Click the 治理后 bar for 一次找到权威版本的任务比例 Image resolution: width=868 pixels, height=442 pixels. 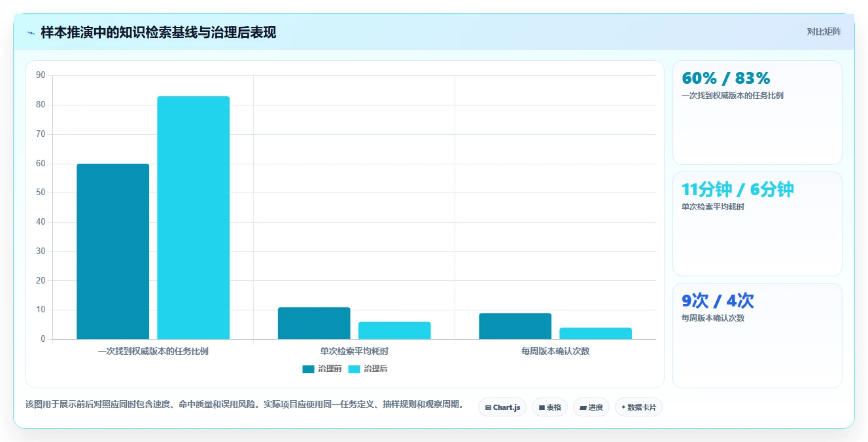tap(194, 218)
